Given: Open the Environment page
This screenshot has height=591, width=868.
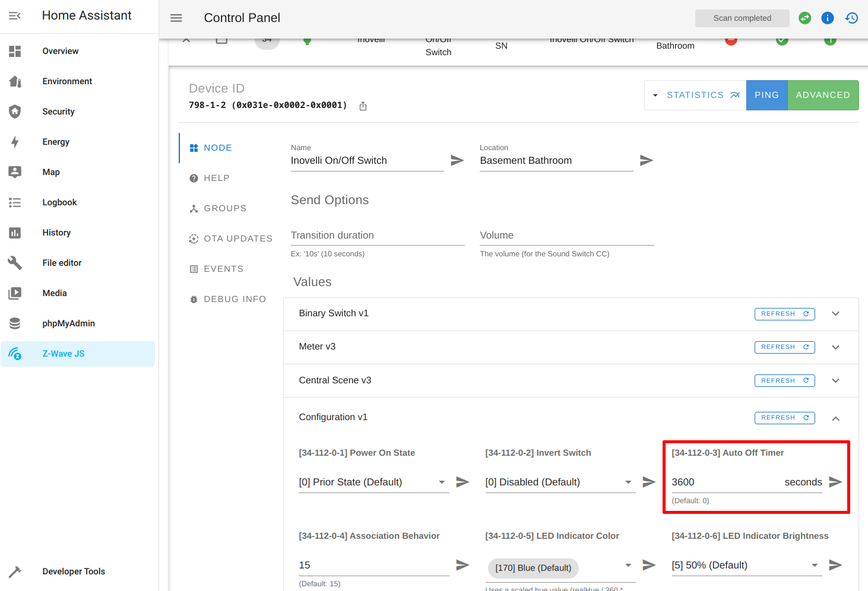Looking at the screenshot, I should (78, 81).
